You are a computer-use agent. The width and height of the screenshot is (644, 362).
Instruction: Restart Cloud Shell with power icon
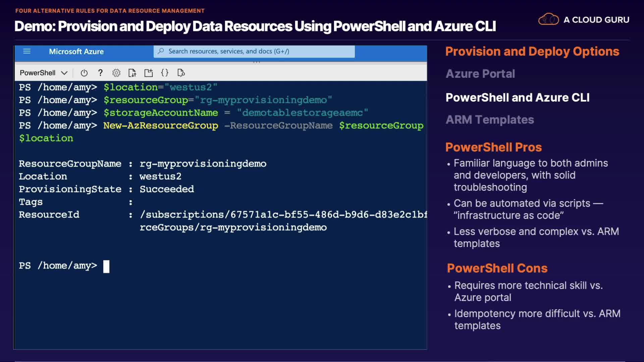click(84, 73)
